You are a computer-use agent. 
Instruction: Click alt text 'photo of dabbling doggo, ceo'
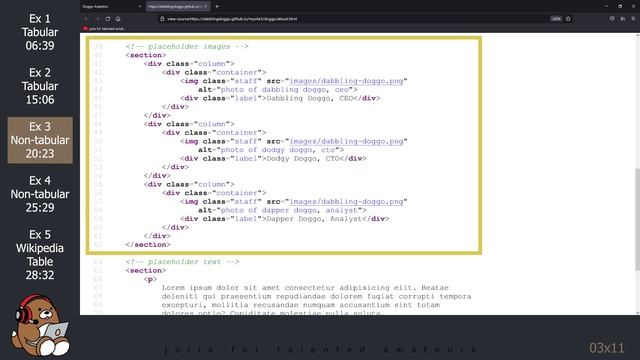(285, 89)
